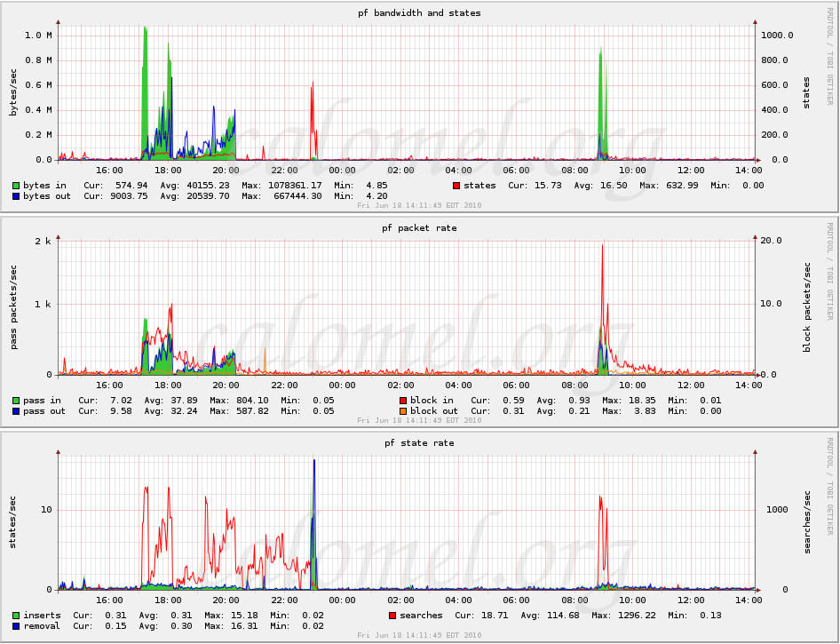Click bytes in Max value 1078361.17

click(x=295, y=186)
